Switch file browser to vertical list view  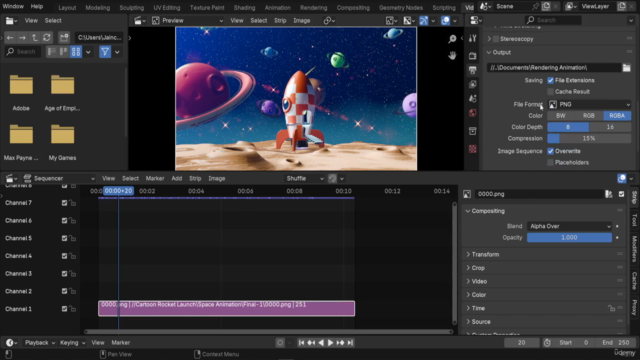click(x=51, y=52)
